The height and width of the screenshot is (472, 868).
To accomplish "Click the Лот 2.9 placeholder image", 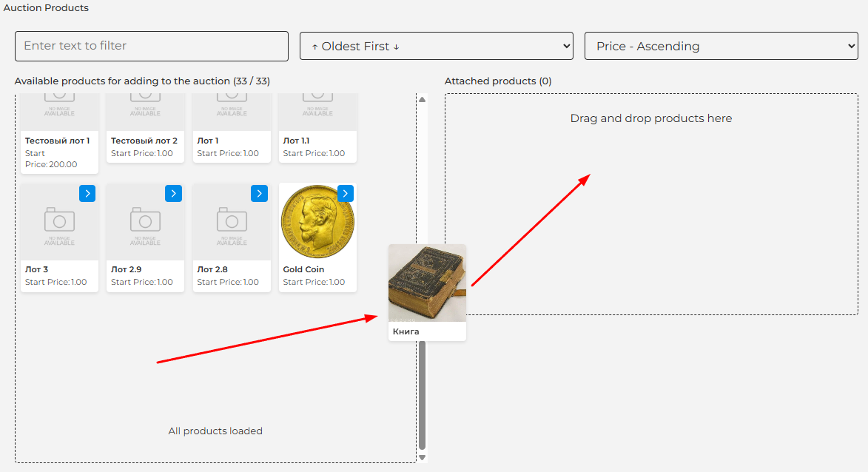I will [145, 223].
